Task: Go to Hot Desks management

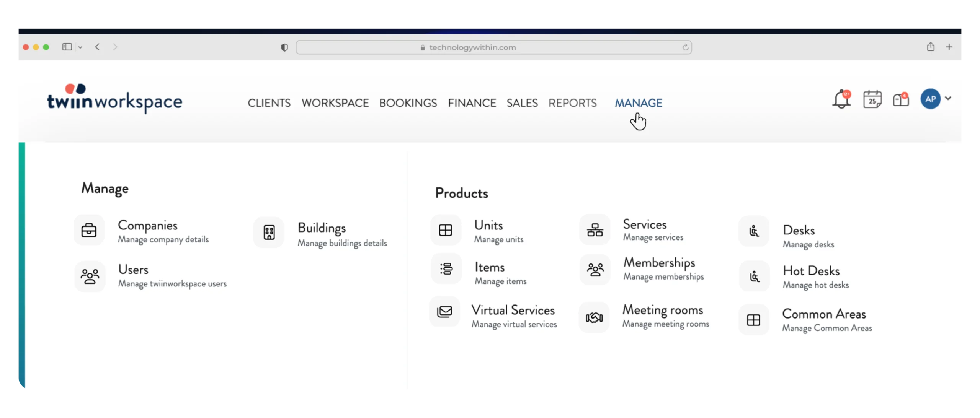Action: (x=811, y=271)
